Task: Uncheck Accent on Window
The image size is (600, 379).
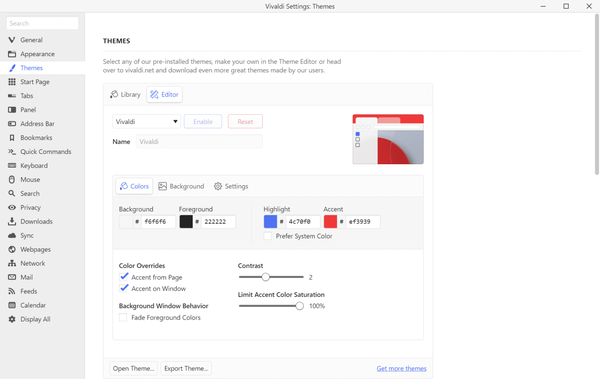Action: 123,288
